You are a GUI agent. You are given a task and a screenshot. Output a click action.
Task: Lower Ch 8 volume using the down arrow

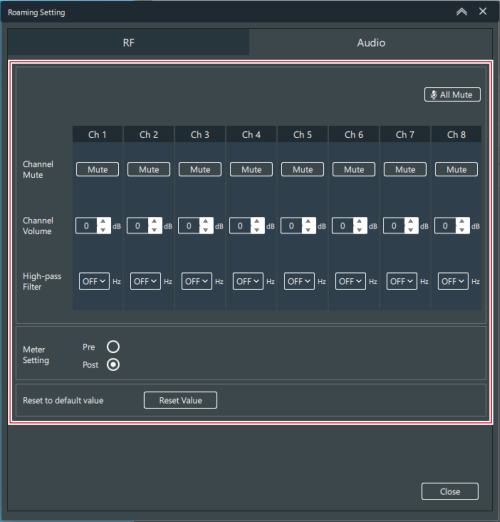(462, 230)
